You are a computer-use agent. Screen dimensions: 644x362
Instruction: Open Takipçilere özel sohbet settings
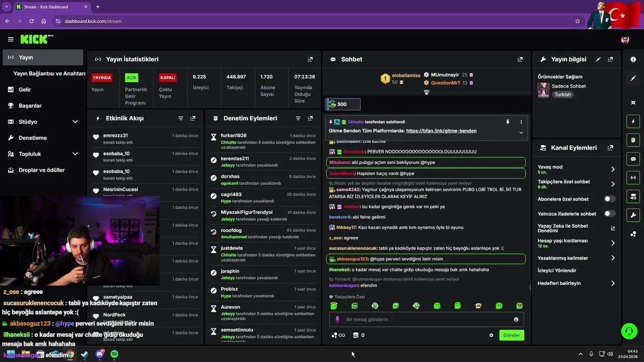[x=576, y=184]
